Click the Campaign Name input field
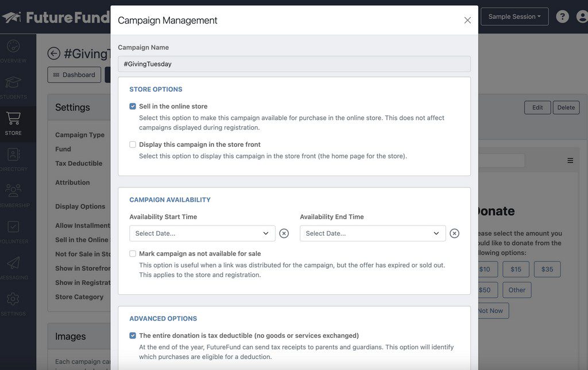The image size is (588, 370). (294, 64)
